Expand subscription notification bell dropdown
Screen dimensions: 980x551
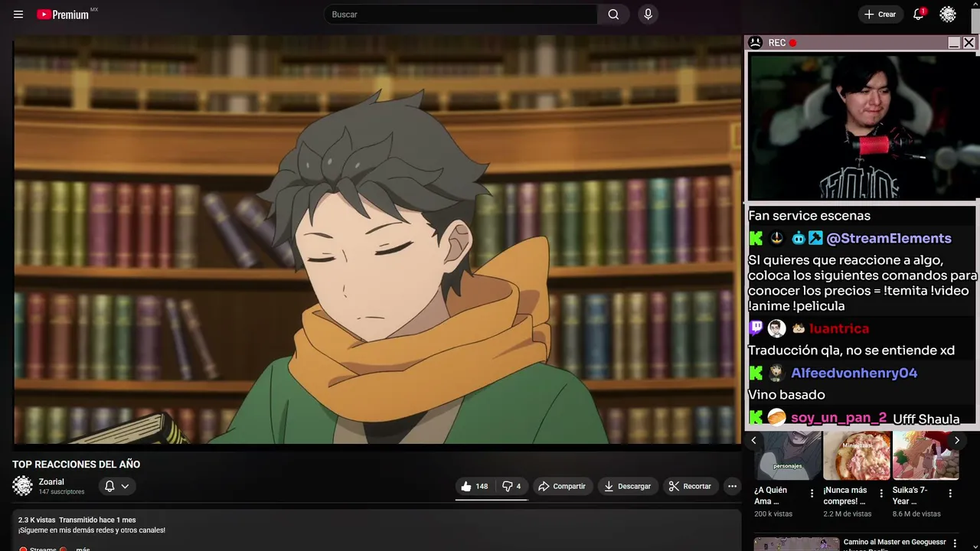tap(117, 486)
